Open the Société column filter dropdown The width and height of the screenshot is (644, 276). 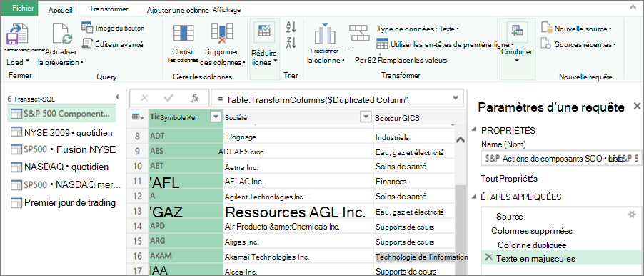tap(366, 117)
